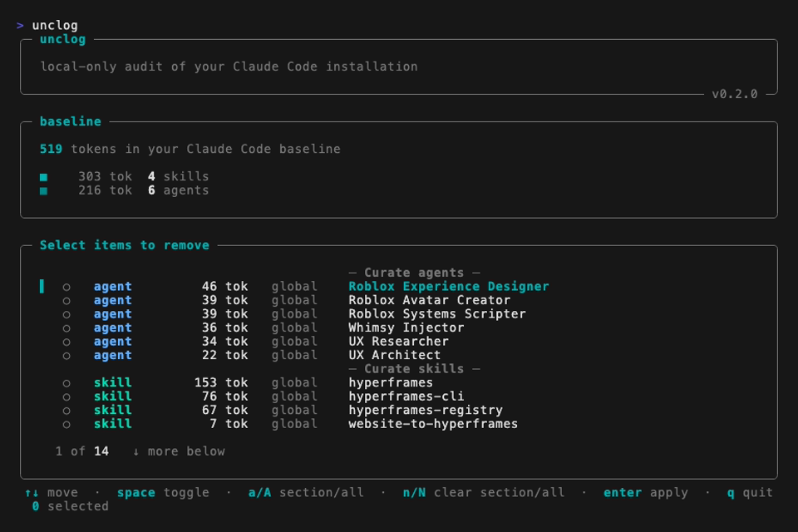798x532 pixels.
Task: Toggle the website-to-hyperframes selection circle
Action: (x=66, y=424)
